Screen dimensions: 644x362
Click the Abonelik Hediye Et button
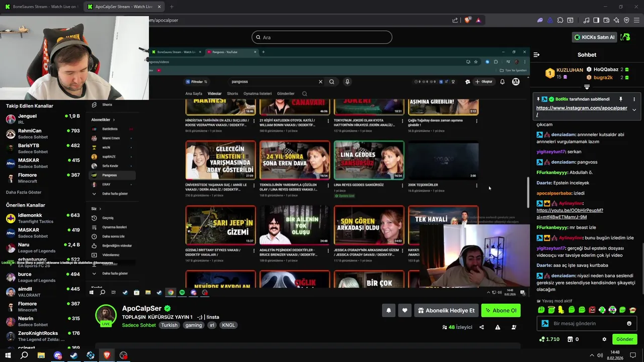pos(446,311)
